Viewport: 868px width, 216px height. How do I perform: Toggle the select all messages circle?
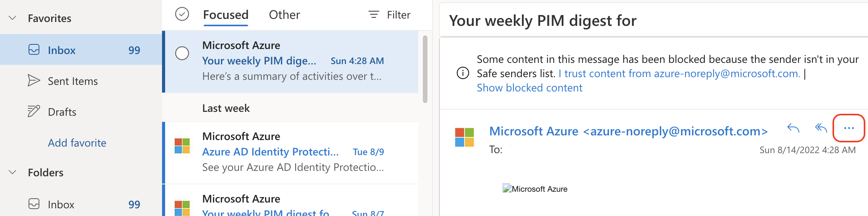point(182,14)
